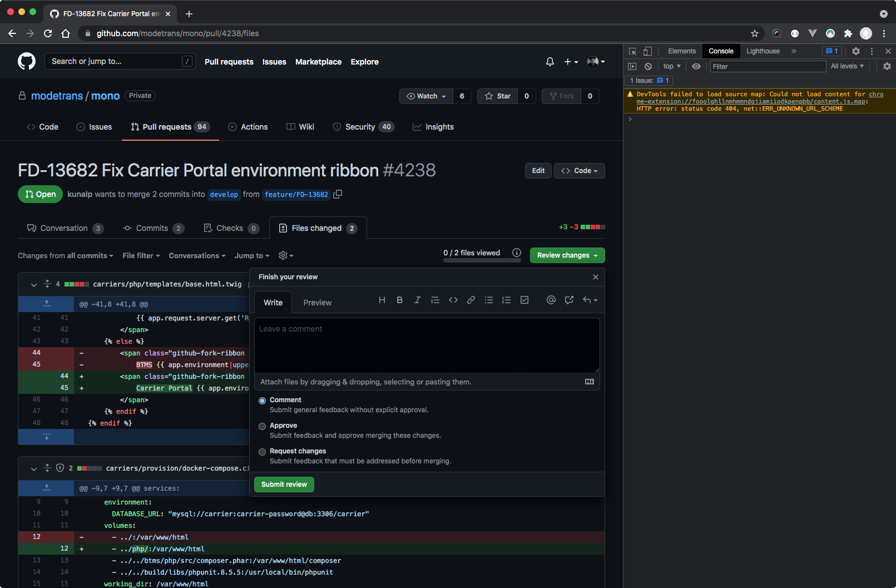
Task: Choose Approve for the review
Action: (262, 426)
